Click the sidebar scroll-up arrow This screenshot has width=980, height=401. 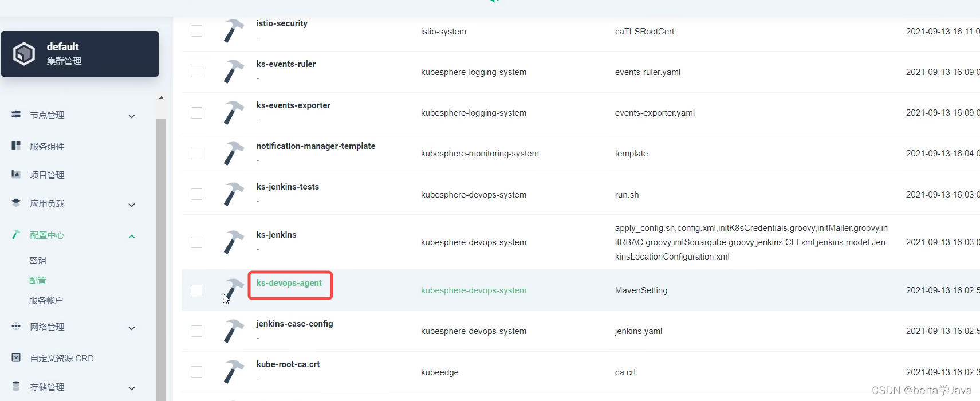point(161,98)
